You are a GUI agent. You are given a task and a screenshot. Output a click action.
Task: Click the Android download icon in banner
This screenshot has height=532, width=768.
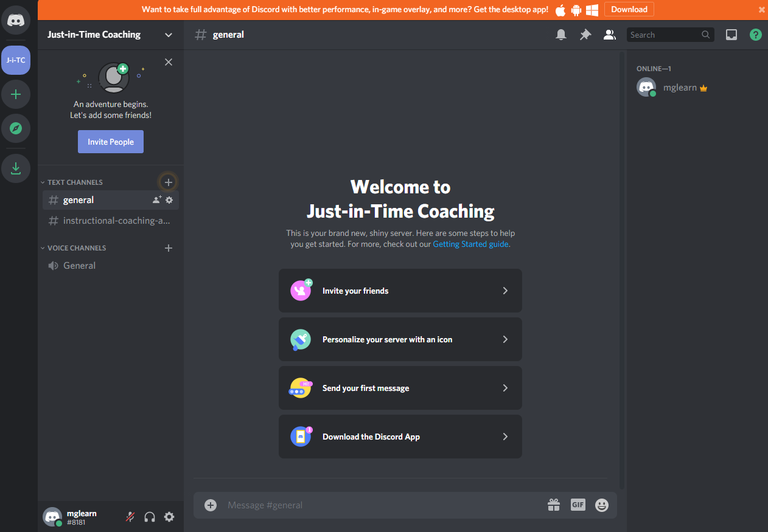pos(576,10)
